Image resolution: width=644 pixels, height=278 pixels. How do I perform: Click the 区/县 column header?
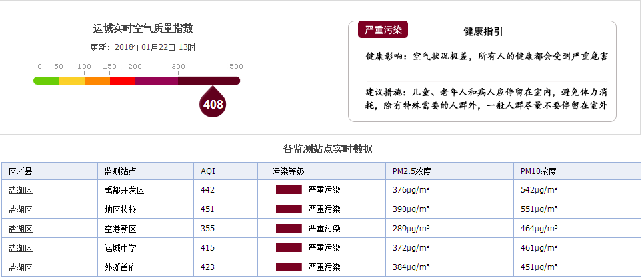tap(49, 171)
